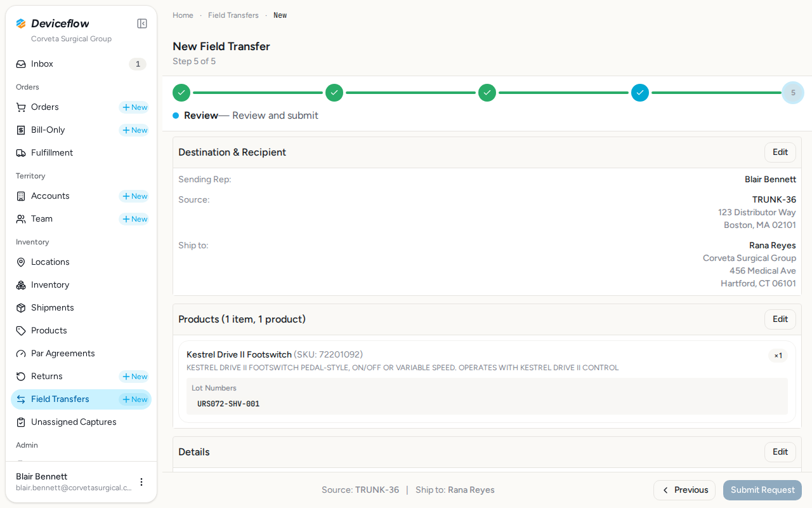Edit the Products section
This screenshot has width=812, height=508.
780,319
